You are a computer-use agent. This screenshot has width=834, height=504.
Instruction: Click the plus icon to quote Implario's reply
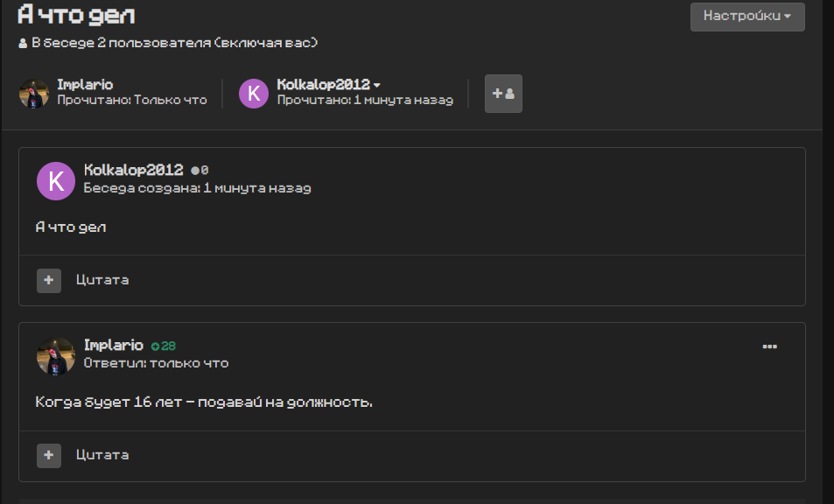[49, 456]
